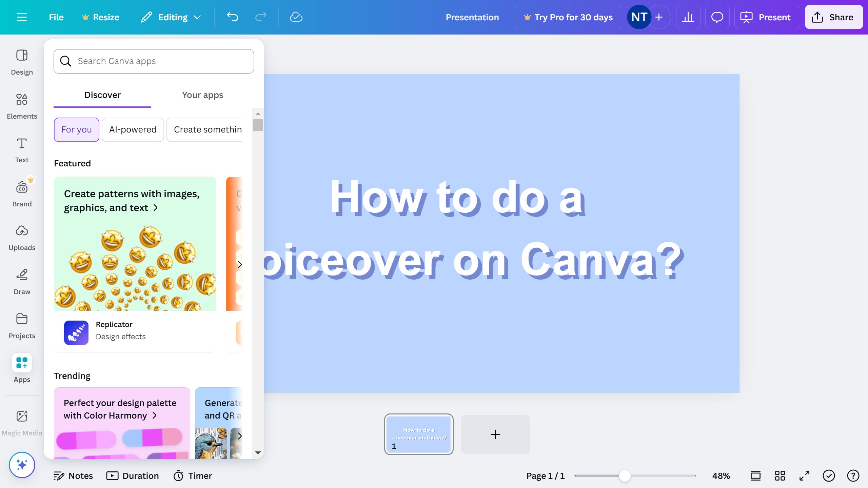Select the Draw tool in sidebar
The height and width of the screenshot is (488, 868).
click(x=22, y=282)
